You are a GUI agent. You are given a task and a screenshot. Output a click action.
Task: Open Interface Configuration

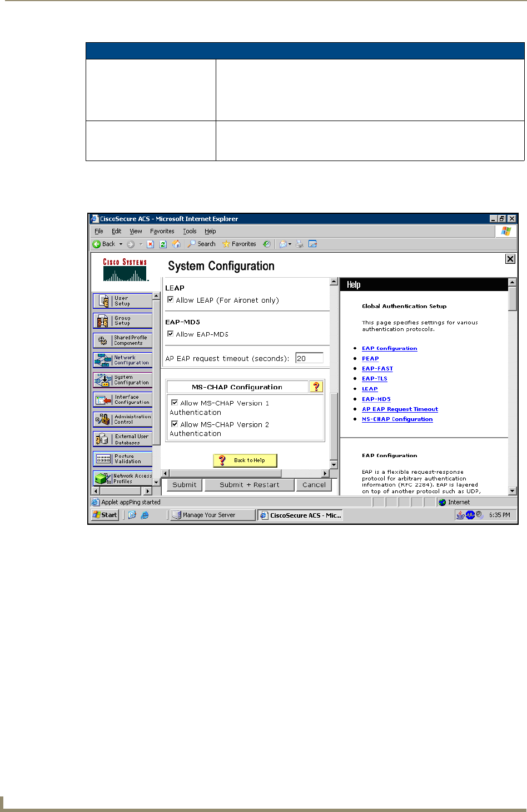[122, 399]
